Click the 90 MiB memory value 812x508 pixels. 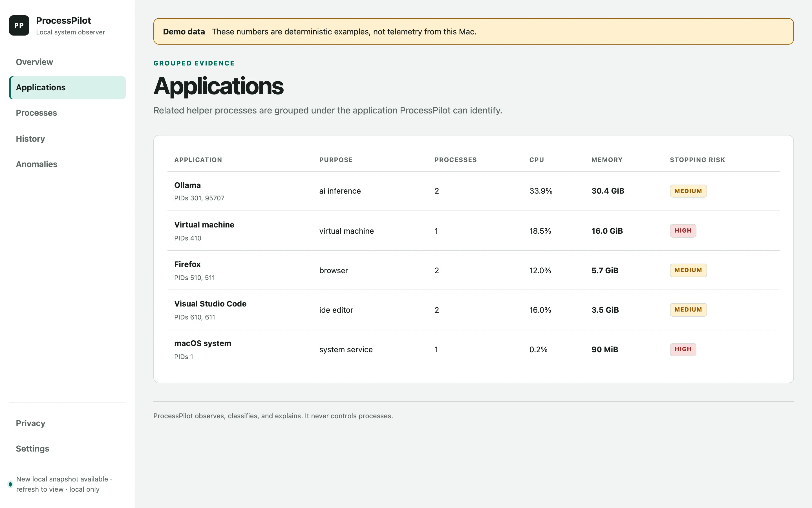[605, 350]
